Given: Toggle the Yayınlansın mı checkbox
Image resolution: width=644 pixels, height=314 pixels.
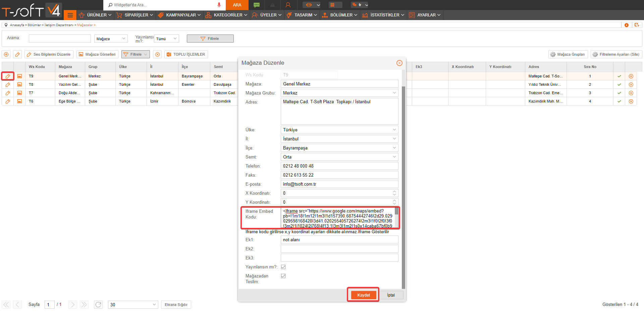Looking at the screenshot, I should tap(283, 267).
